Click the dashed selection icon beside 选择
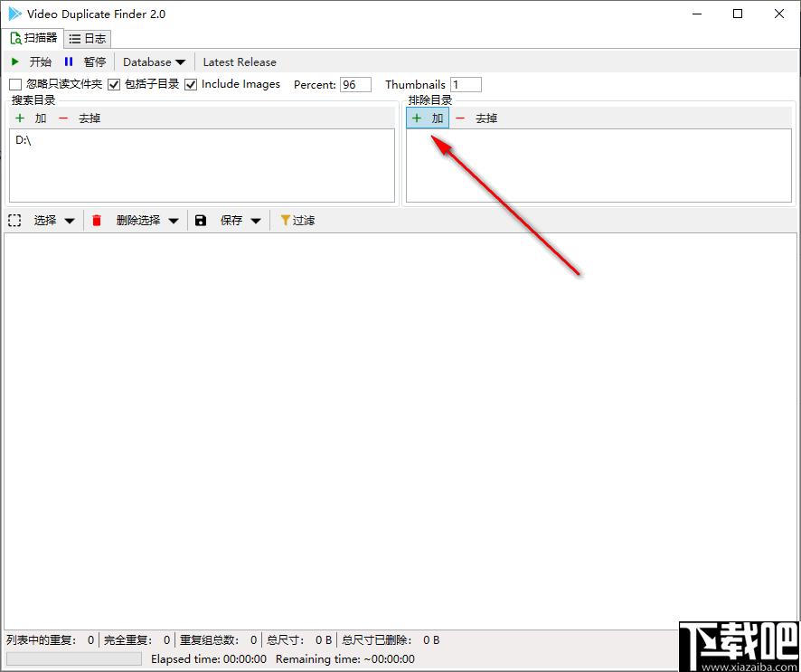The image size is (801, 672). (14, 221)
